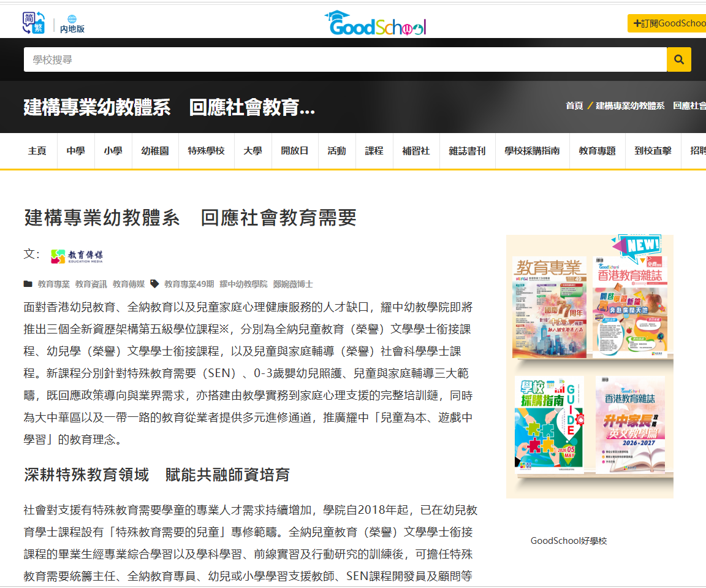Screen dimensions: 706x588
Task: Open 學校採購指南 navigation item
Action: point(532,151)
